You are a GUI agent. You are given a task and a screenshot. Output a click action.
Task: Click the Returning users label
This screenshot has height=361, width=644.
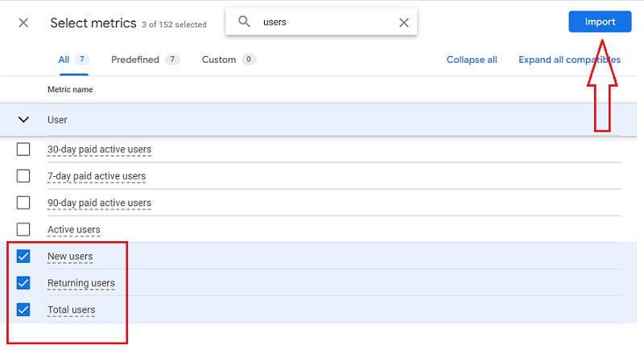pyautogui.click(x=81, y=283)
